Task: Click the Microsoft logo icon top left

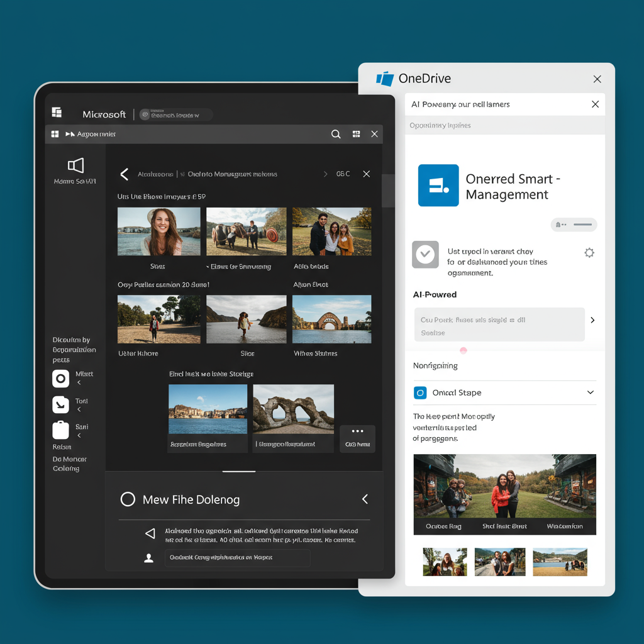Action: 57,112
